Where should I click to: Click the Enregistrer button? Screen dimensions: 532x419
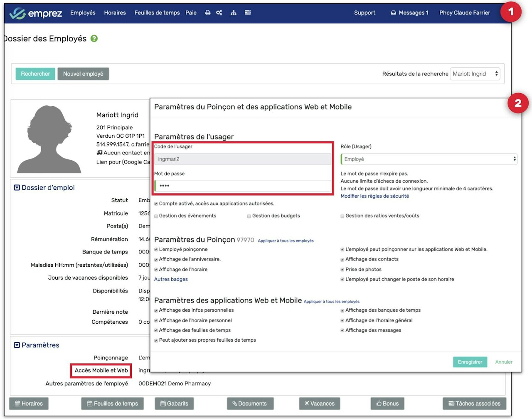coord(470,362)
